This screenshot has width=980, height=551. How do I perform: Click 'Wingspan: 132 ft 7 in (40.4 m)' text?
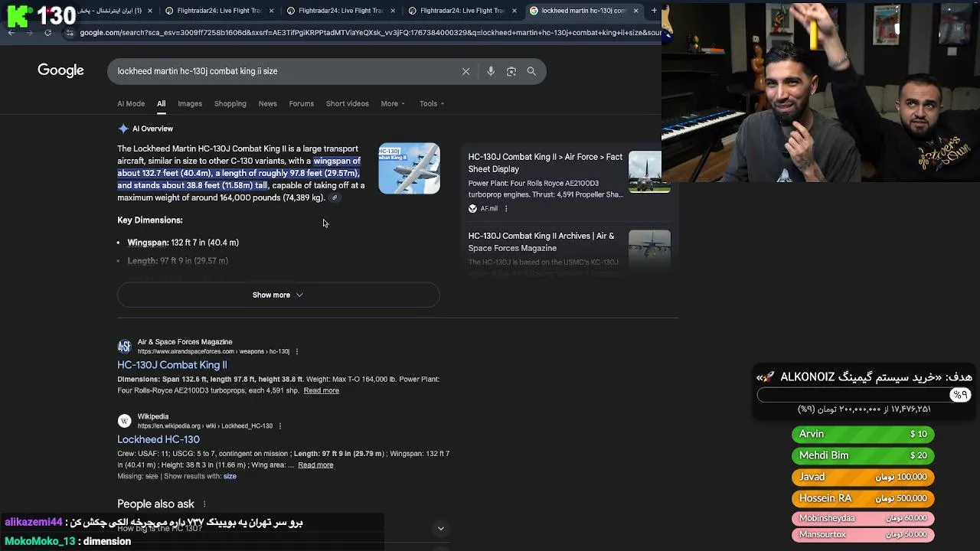pos(183,242)
